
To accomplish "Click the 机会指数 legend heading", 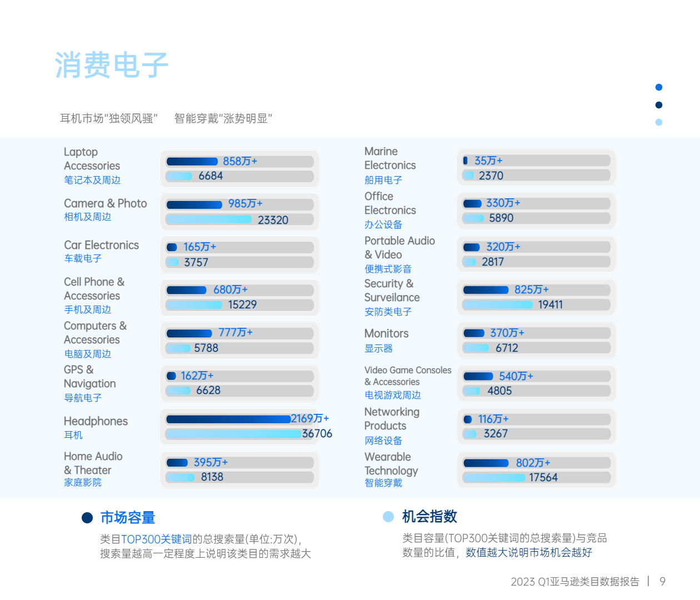I will (x=429, y=517).
